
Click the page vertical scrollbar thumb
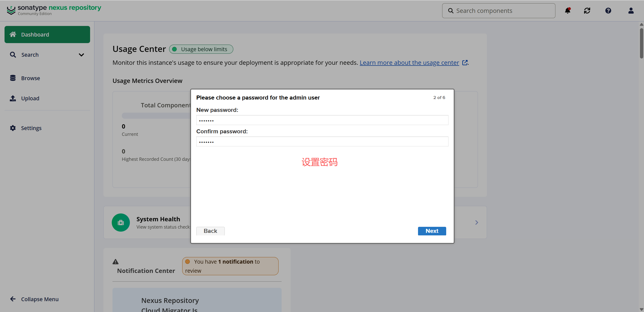tap(641, 43)
